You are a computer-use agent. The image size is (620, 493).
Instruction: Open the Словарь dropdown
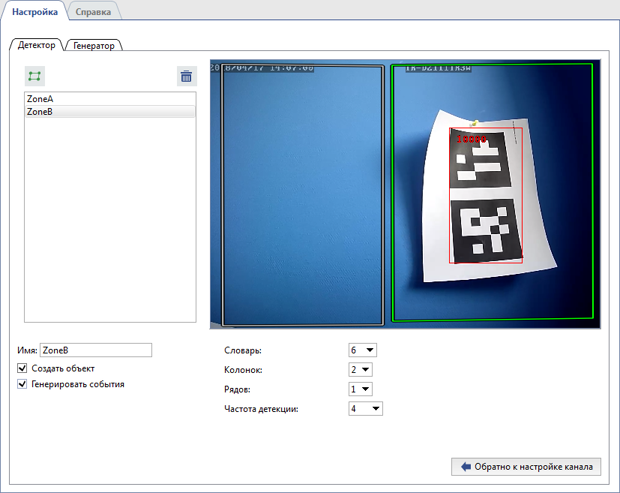pos(362,350)
